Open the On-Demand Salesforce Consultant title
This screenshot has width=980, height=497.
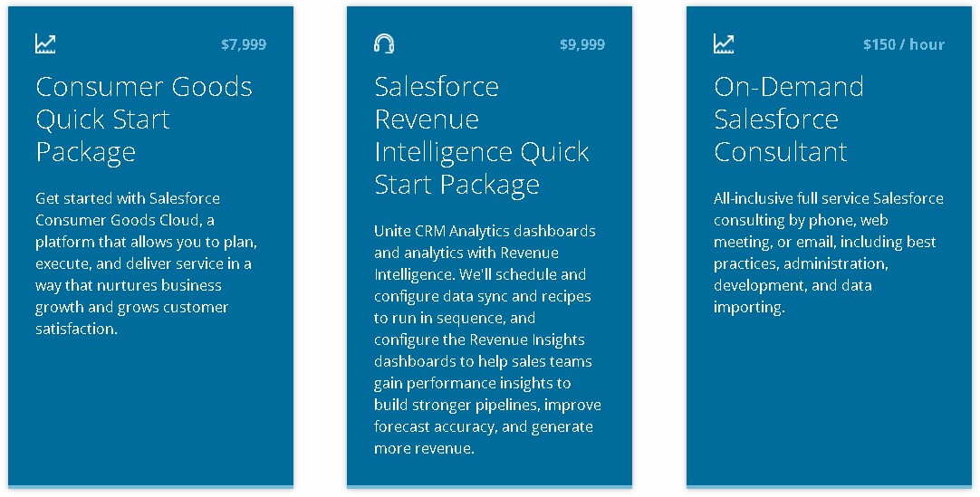click(789, 119)
